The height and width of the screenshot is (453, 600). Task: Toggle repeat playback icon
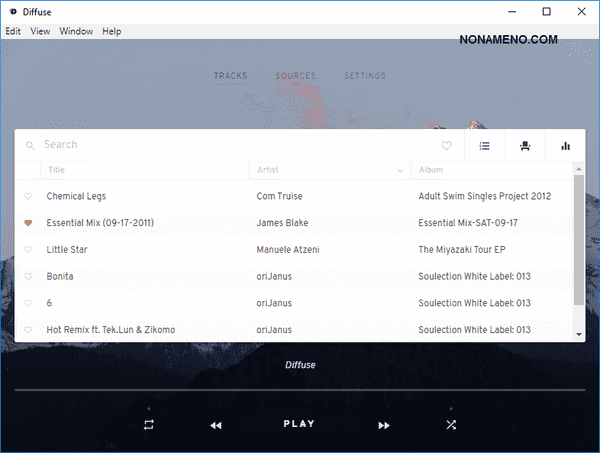(x=149, y=425)
